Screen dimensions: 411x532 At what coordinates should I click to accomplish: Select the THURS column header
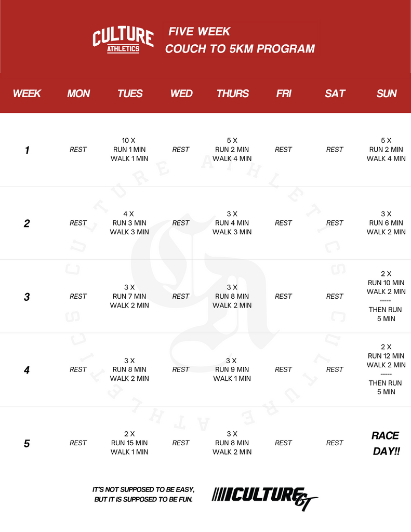coord(233,94)
